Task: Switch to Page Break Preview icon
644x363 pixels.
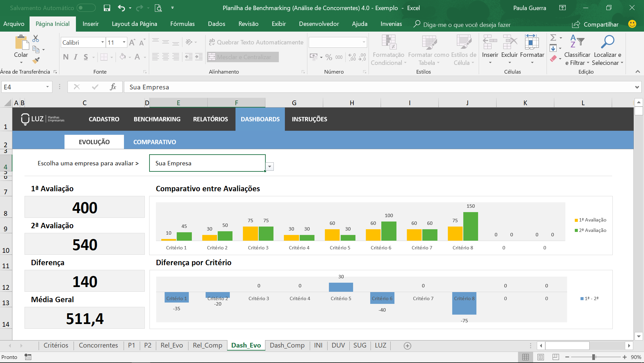Action: [556, 357]
